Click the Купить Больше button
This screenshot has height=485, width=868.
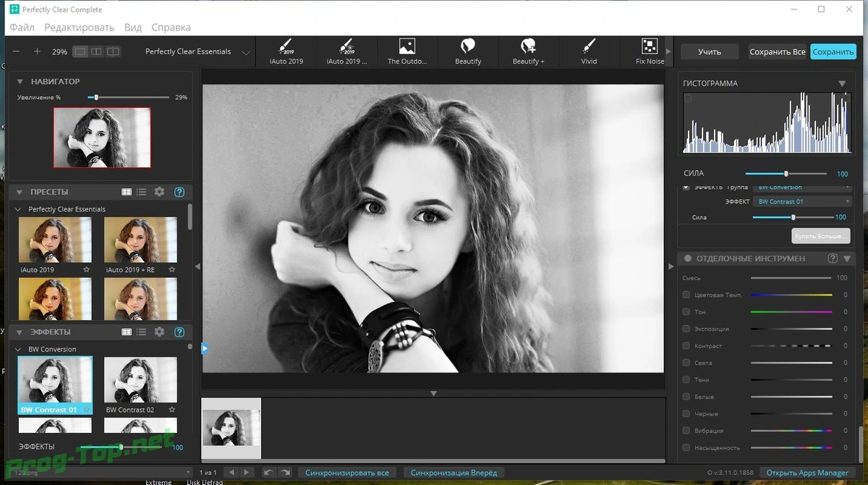click(x=821, y=236)
